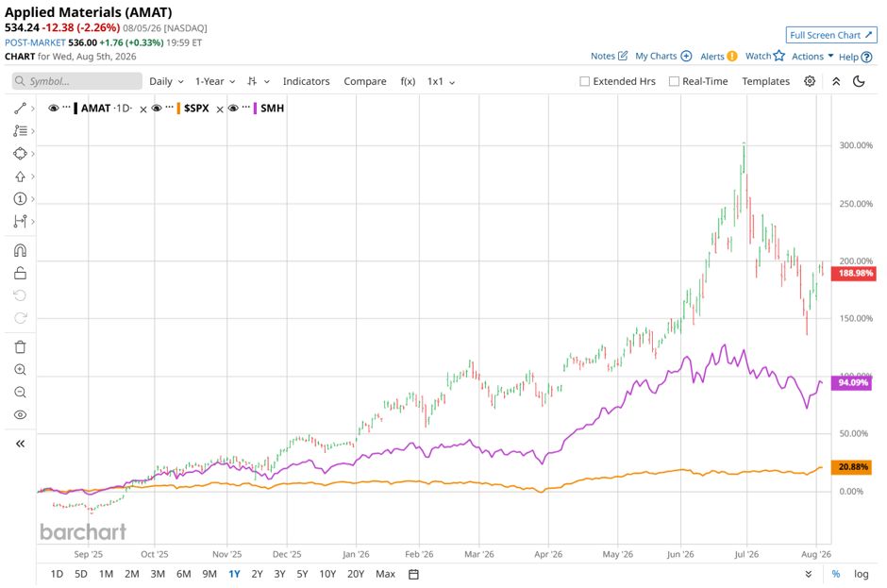This screenshot has height=588, width=887.
Task: Click the collapse header double-chevron icon
Action: point(836,81)
